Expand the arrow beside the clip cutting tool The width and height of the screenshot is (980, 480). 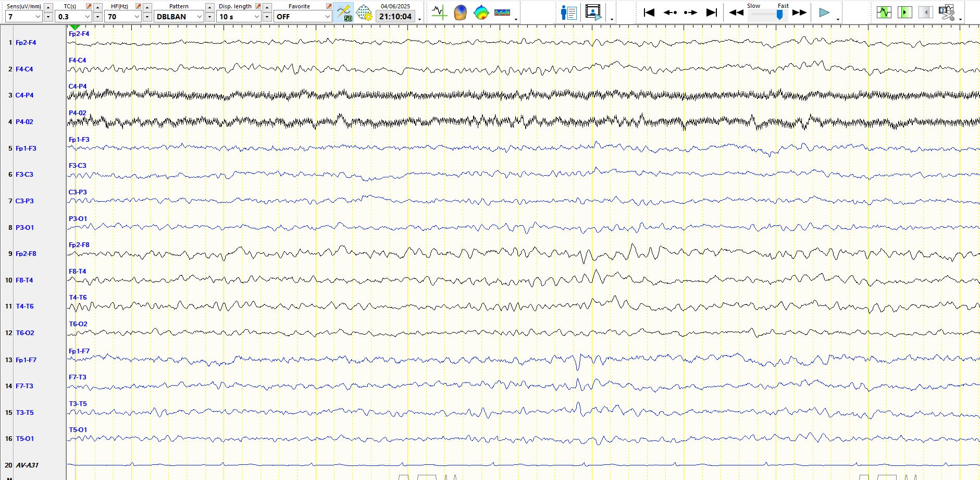coord(960,19)
